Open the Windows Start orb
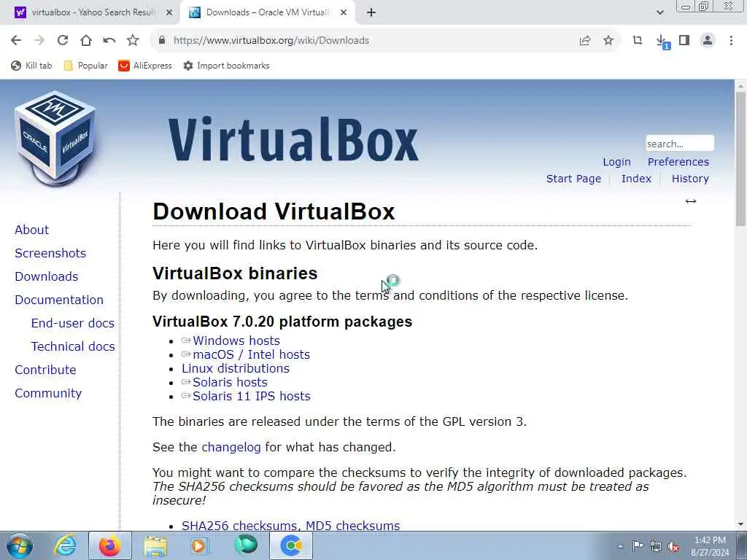The width and height of the screenshot is (747, 560). pyautogui.click(x=20, y=545)
